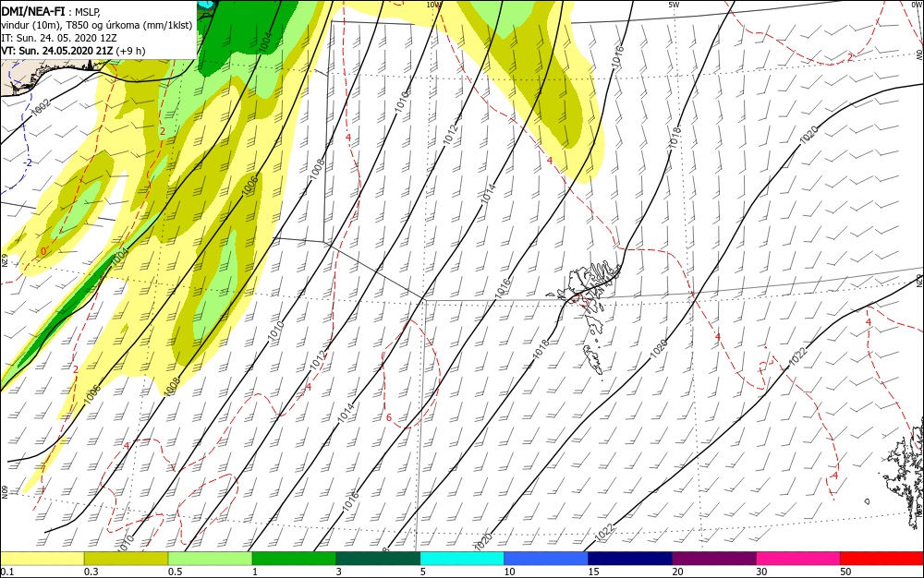Click the "(+9 h)" forecast offset text

[130, 51]
